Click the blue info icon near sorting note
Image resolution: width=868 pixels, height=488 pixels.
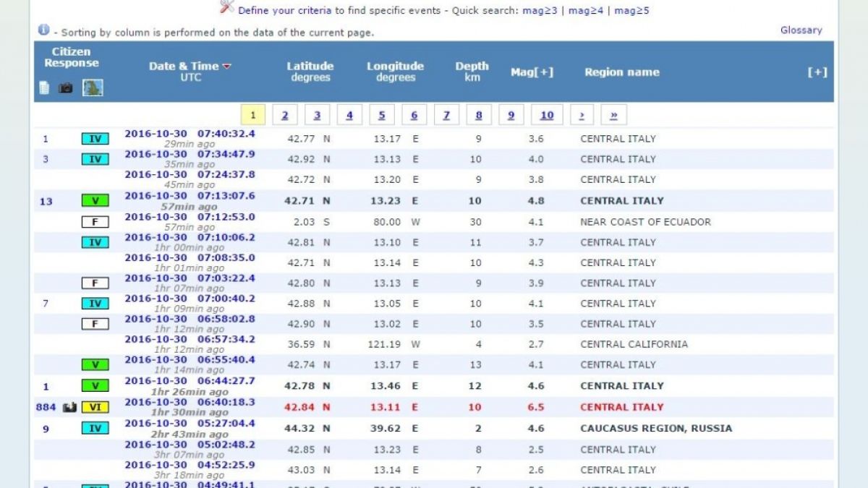pyautogui.click(x=44, y=30)
